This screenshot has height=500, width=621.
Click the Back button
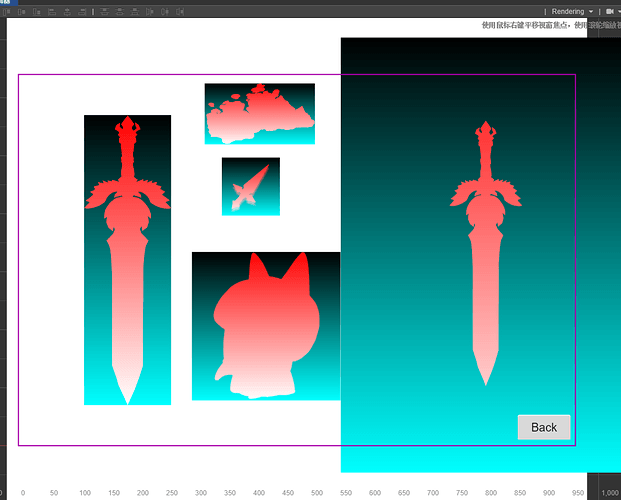pos(544,427)
